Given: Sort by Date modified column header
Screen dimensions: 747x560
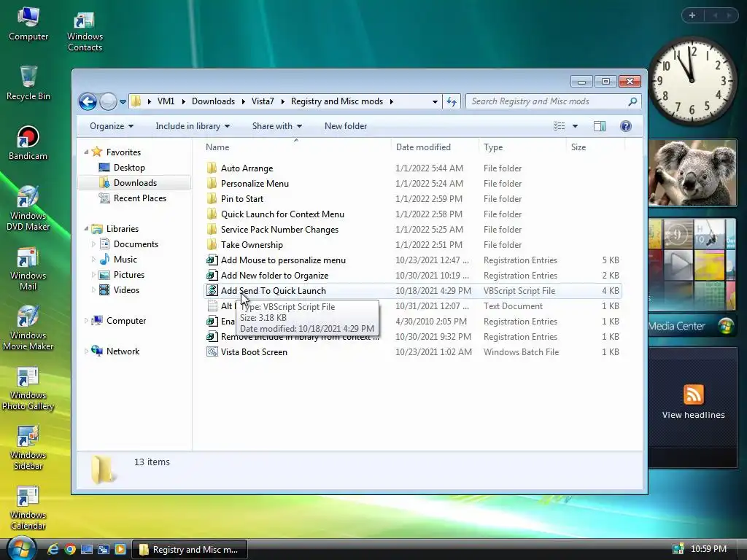Looking at the screenshot, I should [x=435, y=147].
